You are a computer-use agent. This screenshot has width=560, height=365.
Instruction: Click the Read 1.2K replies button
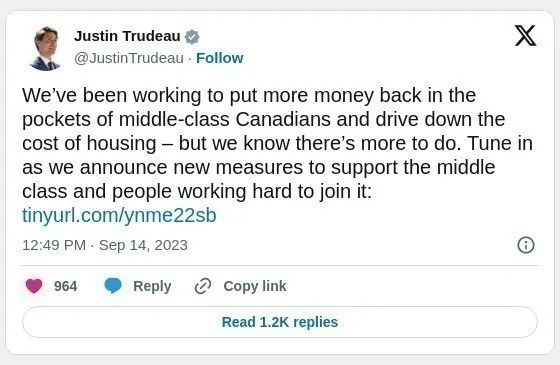[x=280, y=322]
